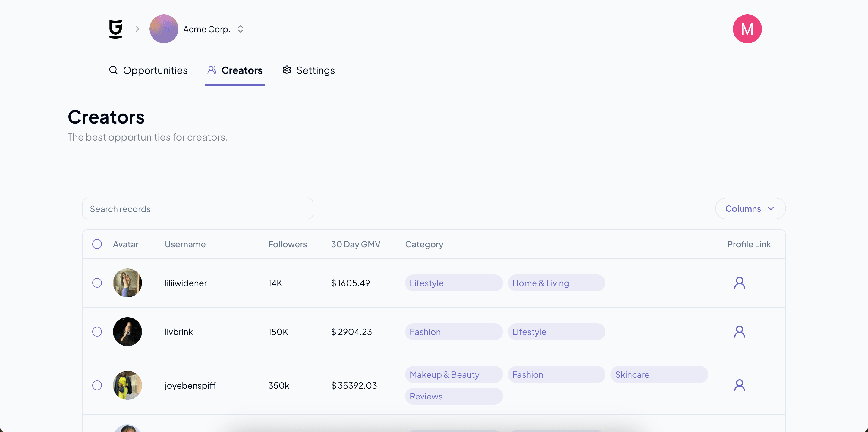The height and width of the screenshot is (432, 868).
Task: Toggle the select-all checkbox in table header
Action: pos(97,244)
